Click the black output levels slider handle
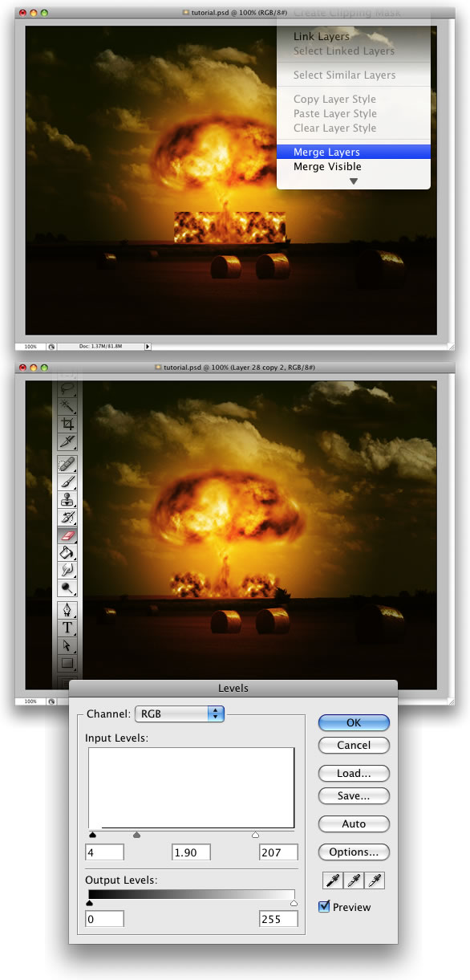470x980 pixels. pos(89,903)
